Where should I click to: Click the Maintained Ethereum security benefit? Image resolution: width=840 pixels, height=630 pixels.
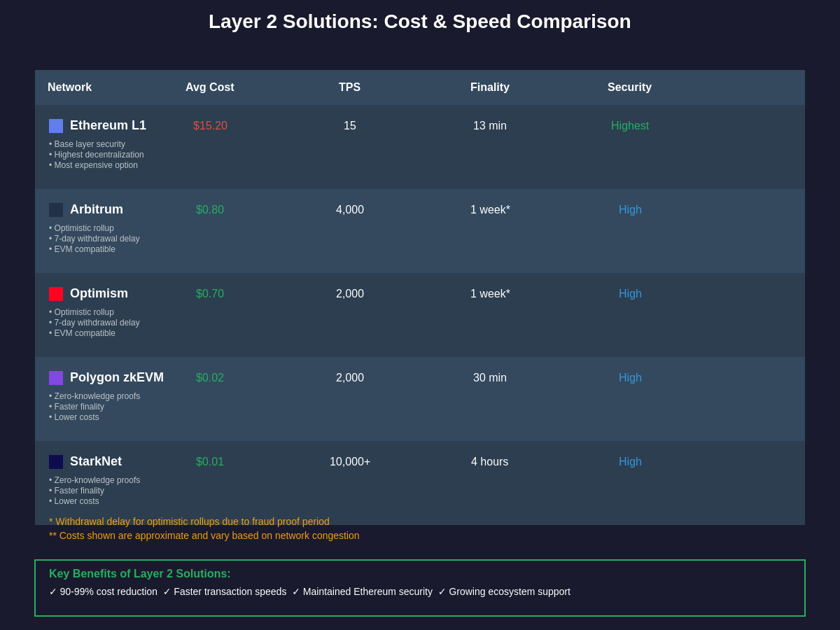363,591
